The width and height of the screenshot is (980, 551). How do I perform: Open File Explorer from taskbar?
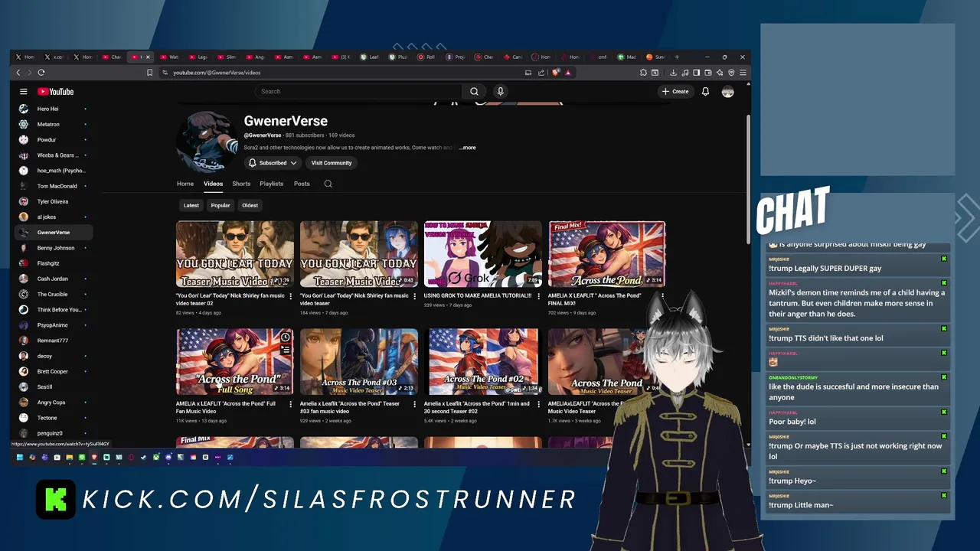click(69, 458)
